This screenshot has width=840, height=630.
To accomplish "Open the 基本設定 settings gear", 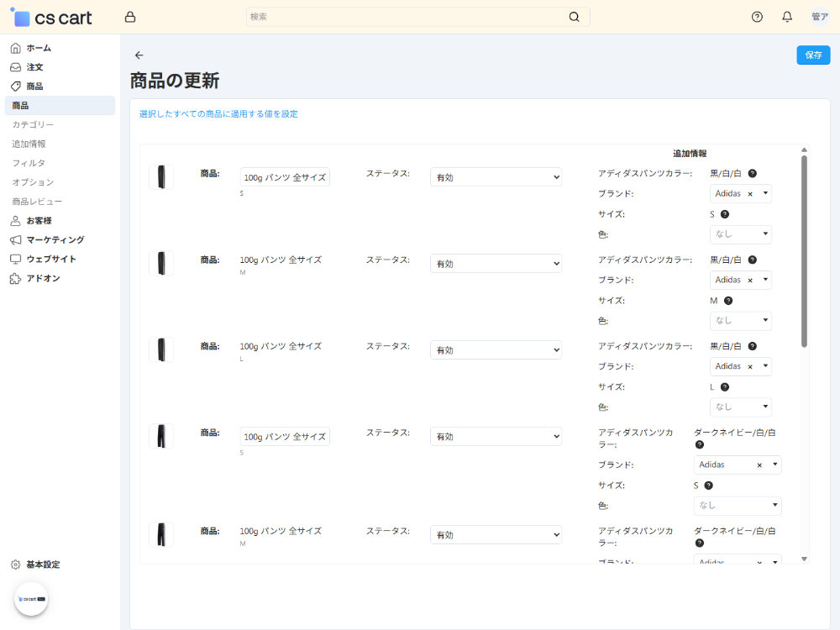I will click(x=38, y=564).
